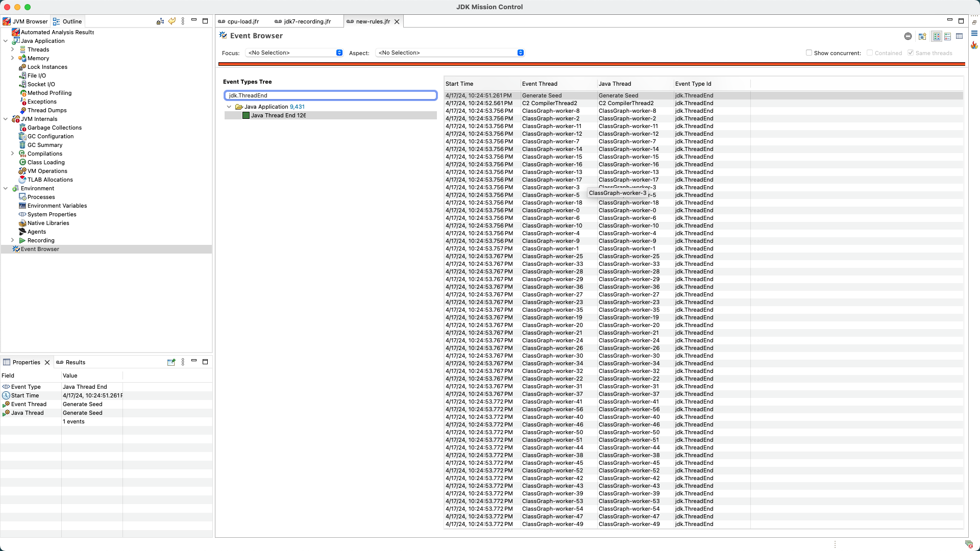Enable the Show concurrent checkbox

click(809, 53)
